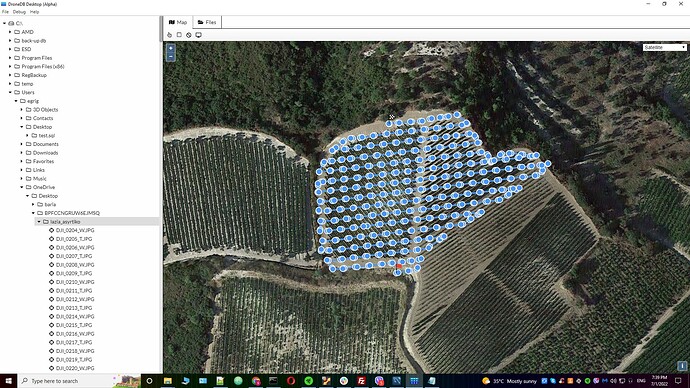Image resolution: width=690 pixels, height=388 pixels.
Task: Collapse the BPFCCNGRUW6EJMSQ folder arrow
Action: (x=33, y=213)
